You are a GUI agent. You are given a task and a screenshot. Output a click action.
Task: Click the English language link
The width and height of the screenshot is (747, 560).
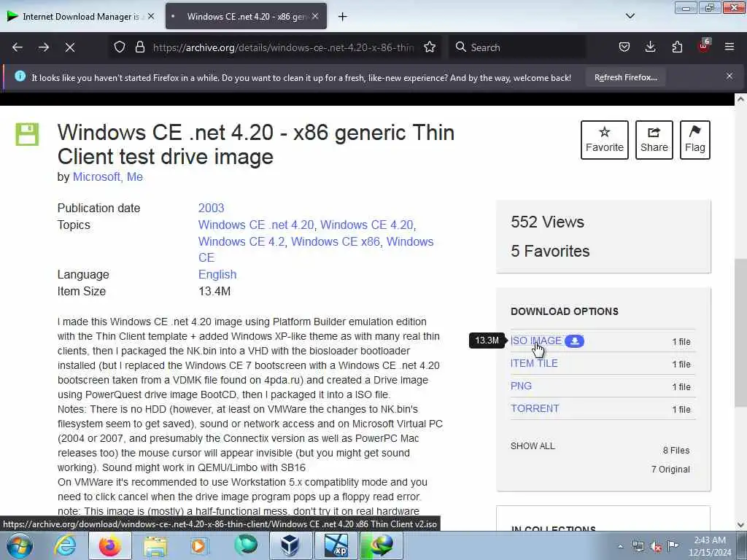(217, 275)
